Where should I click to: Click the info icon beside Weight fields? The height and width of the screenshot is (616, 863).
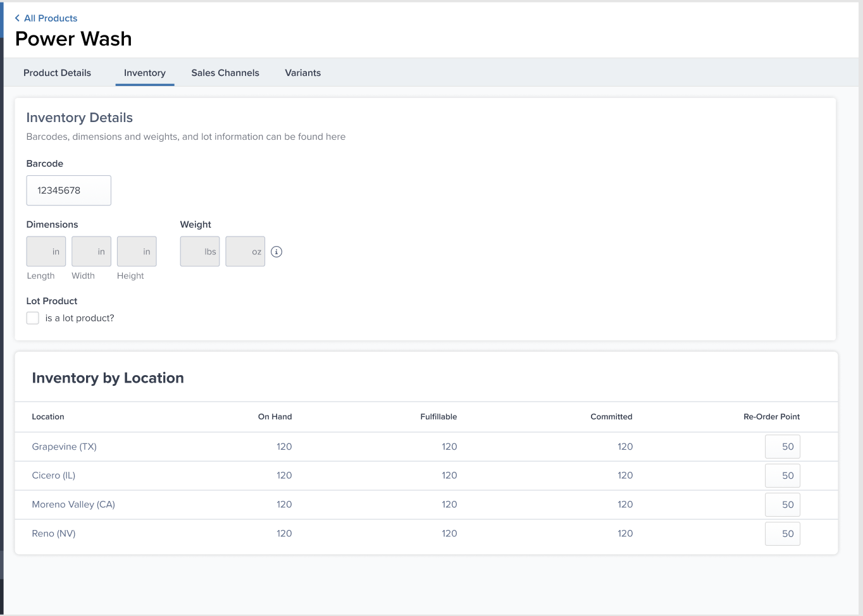point(276,251)
